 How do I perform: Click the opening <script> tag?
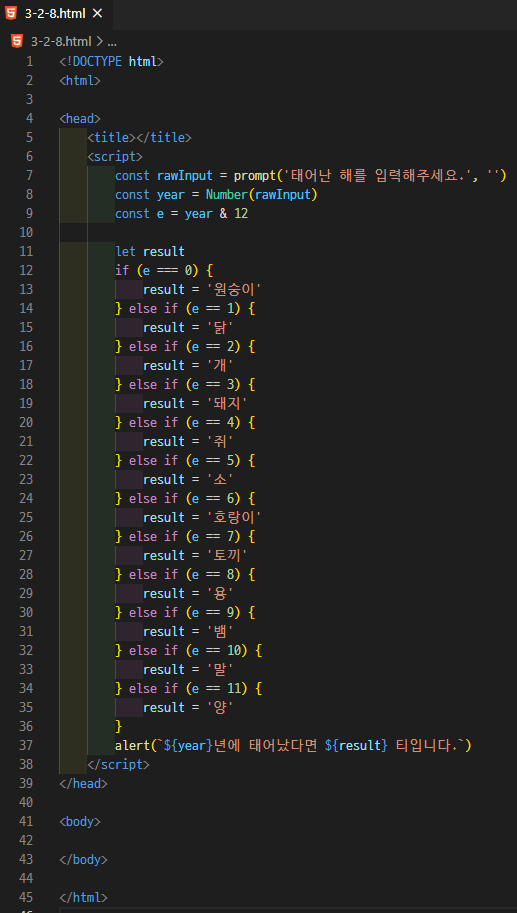coord(115,156)
